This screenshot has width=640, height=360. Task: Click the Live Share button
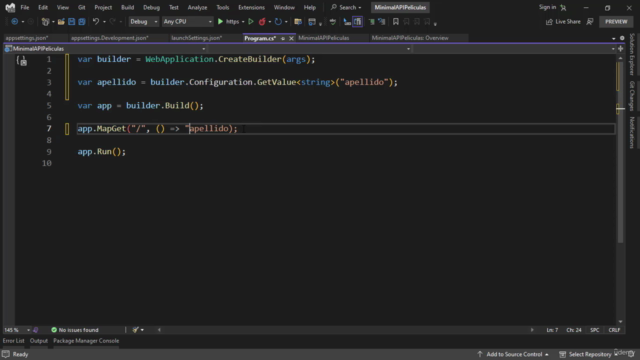point(563,22)
